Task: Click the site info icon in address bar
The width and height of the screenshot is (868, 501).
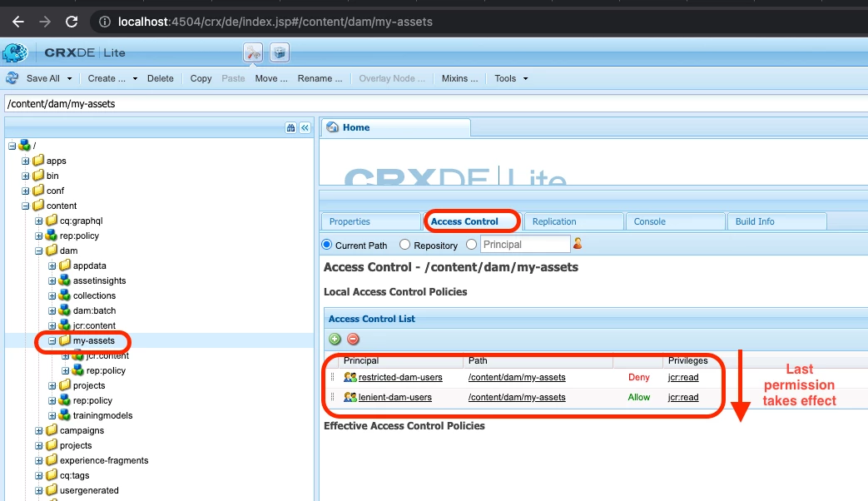Action: (x=105, y=22)
